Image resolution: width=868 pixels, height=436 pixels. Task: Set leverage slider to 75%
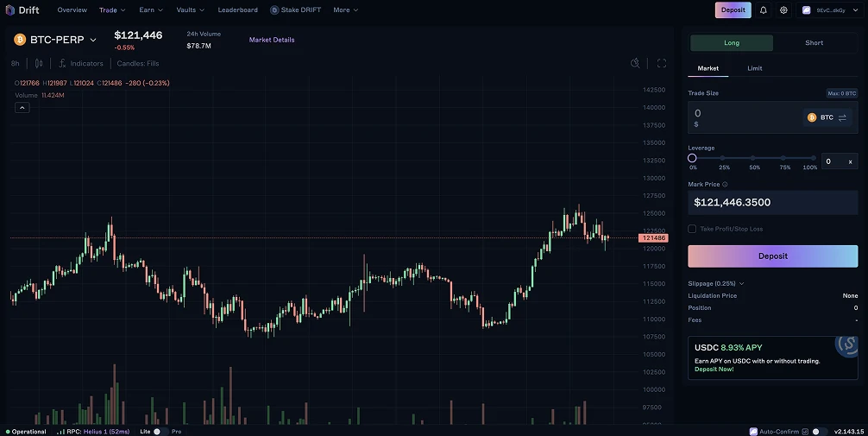[x=783, y=158]
